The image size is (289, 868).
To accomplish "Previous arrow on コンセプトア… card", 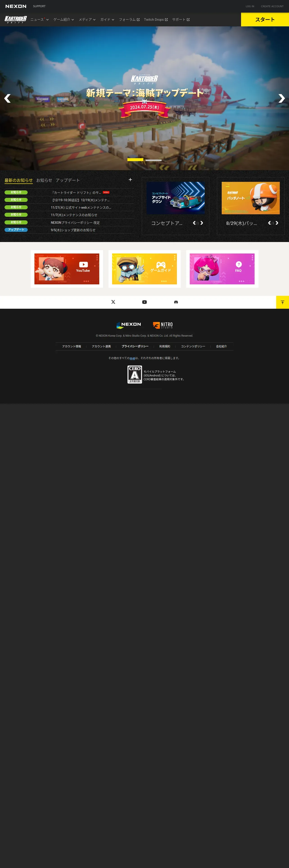I will 194,223.
